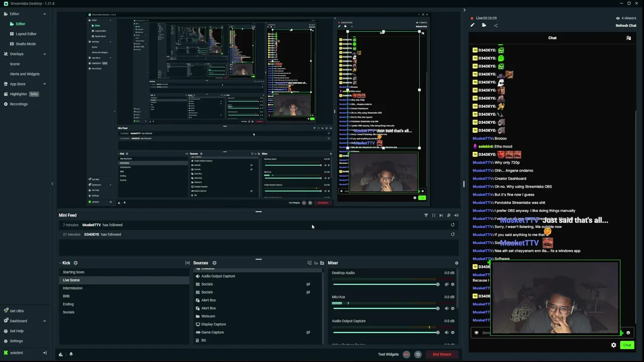Open chat settings gear below chat
The width and height of the screenshot is (644, 362).
[614, 345]
